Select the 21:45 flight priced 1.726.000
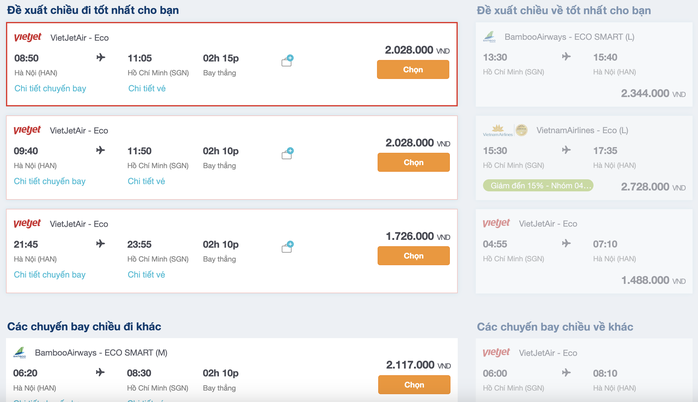The width and height of the screenshot is (698, 402). [414, 256]
